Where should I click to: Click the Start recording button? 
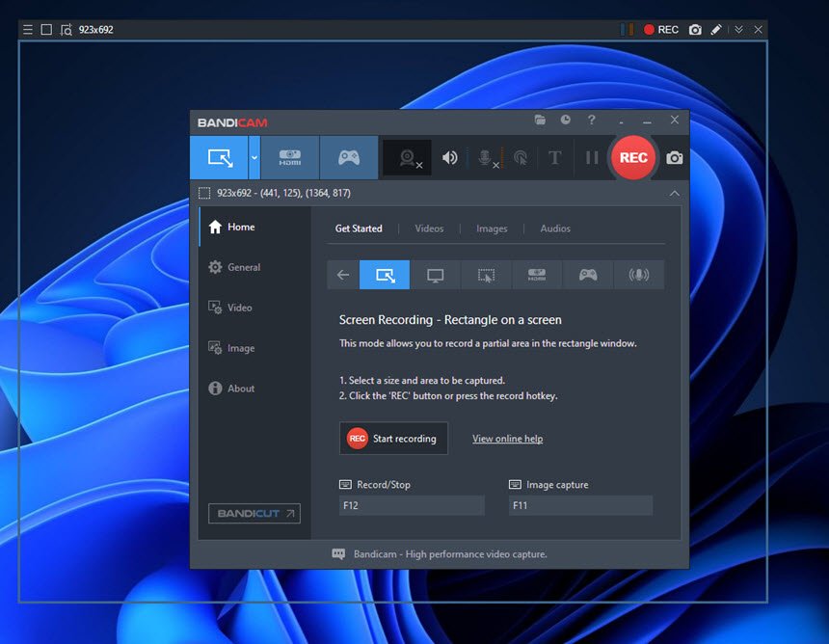point(393,439)
